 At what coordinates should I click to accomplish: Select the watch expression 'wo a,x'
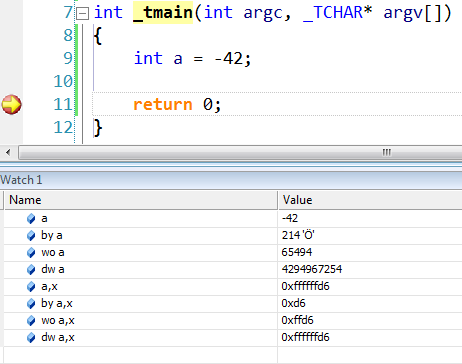coord(58,321)
